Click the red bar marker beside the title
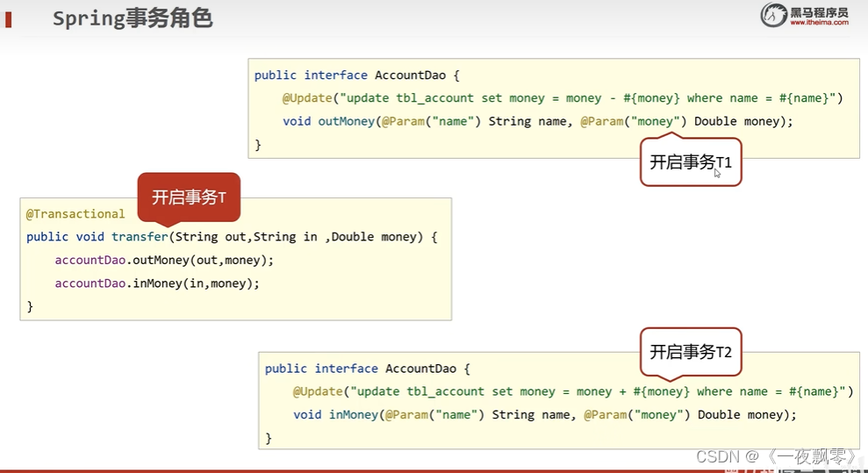Image resolution: width=868 pixels, height=473 pixels. point(8,20)
